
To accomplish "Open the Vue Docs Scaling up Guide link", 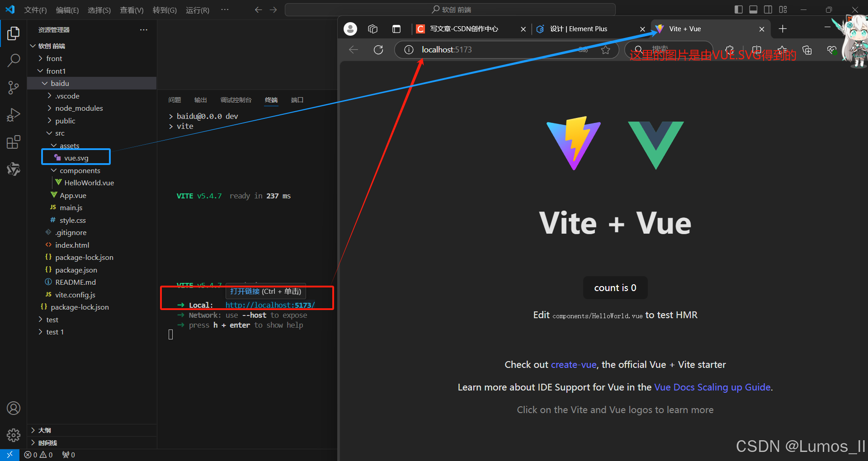I will coord(712,387).
